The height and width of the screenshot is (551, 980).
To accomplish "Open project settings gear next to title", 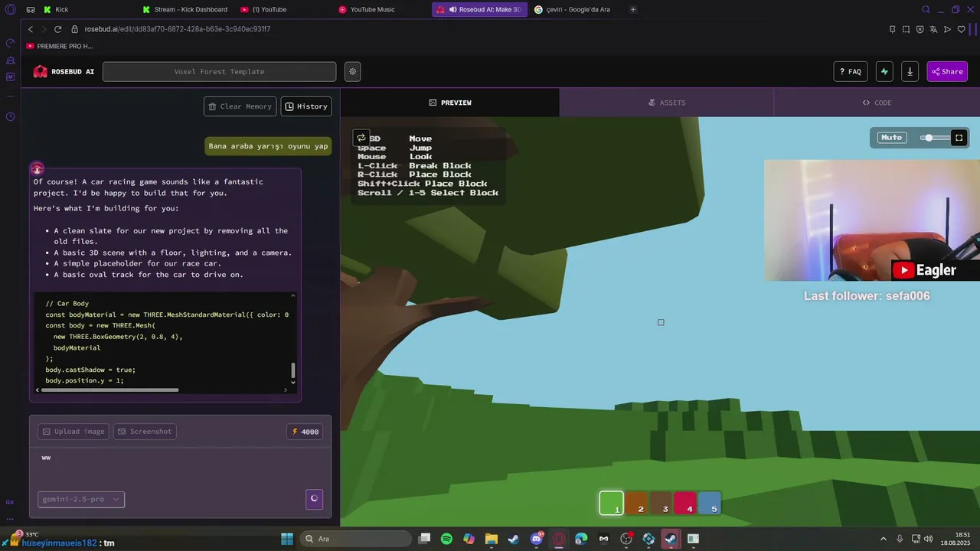I will (x=352, y=72).
